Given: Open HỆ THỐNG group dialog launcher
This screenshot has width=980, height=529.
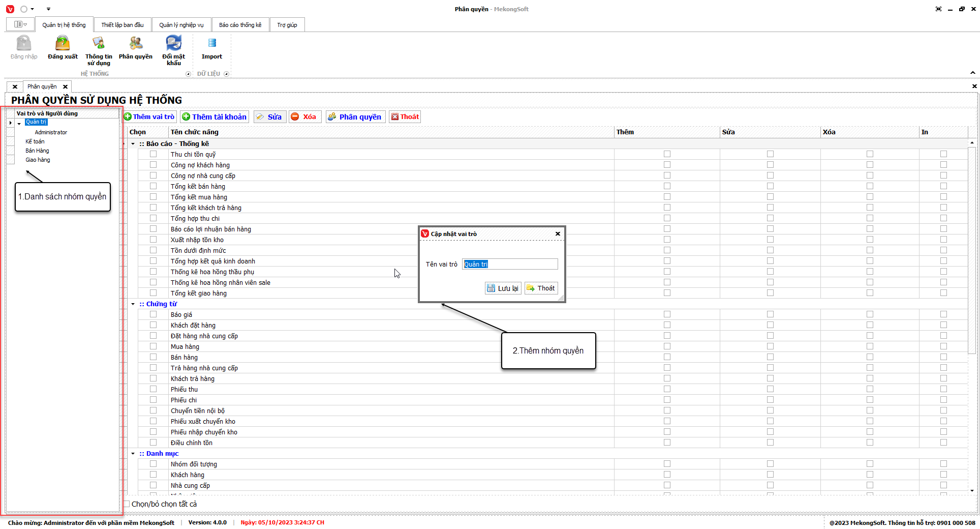Looking at the screenshot, I should pos(188,74).
